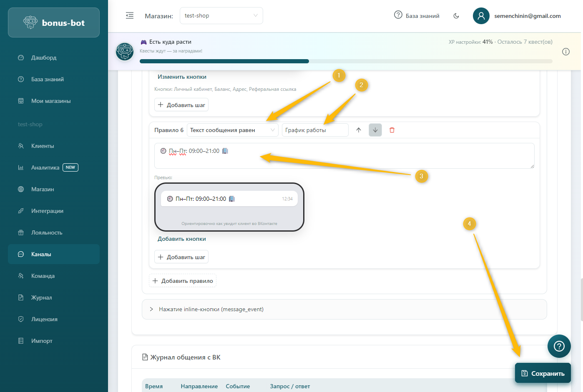This screenshot has width=583, height=392.
Task: Click Добавить правило button
Action: tap(183, 281)
